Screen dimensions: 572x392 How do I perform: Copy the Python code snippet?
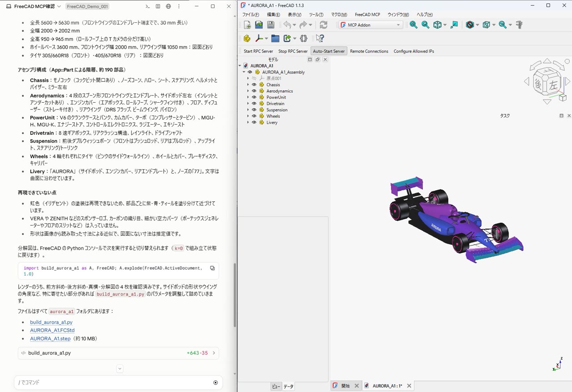212,268
